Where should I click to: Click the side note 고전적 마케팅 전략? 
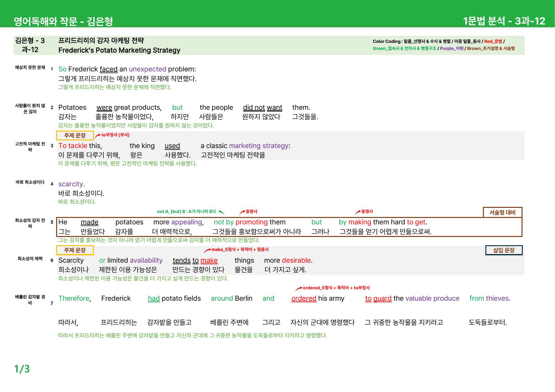click(x=30, y=147)
